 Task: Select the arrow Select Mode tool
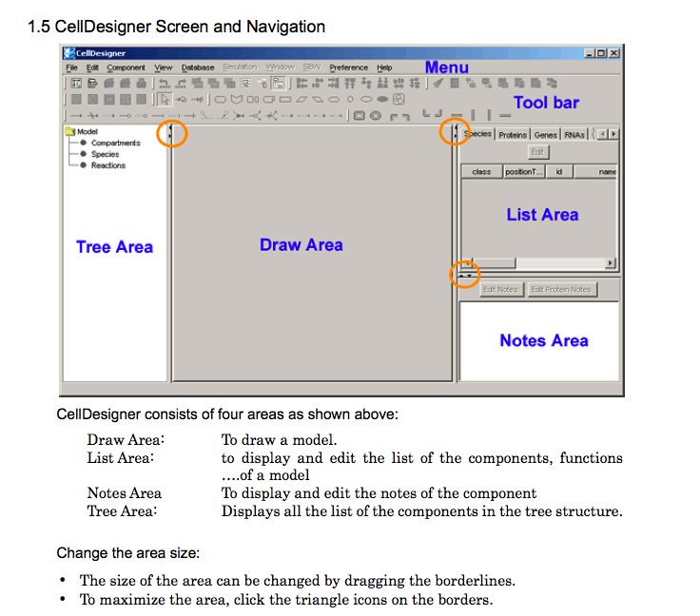(x=163, y=99)
